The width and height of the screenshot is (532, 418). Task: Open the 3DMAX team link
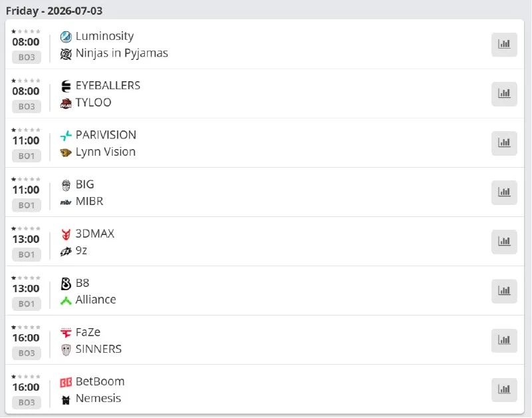click(x=95, y=234)
